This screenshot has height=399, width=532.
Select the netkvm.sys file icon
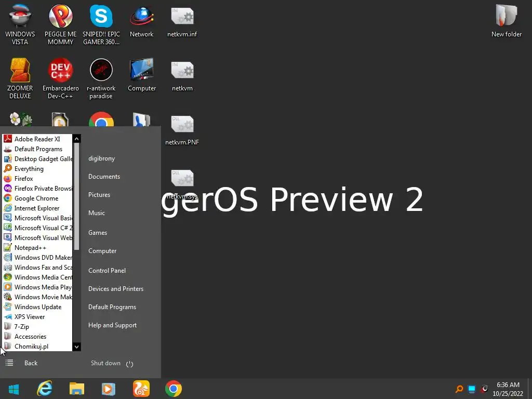tap(182, 183)
